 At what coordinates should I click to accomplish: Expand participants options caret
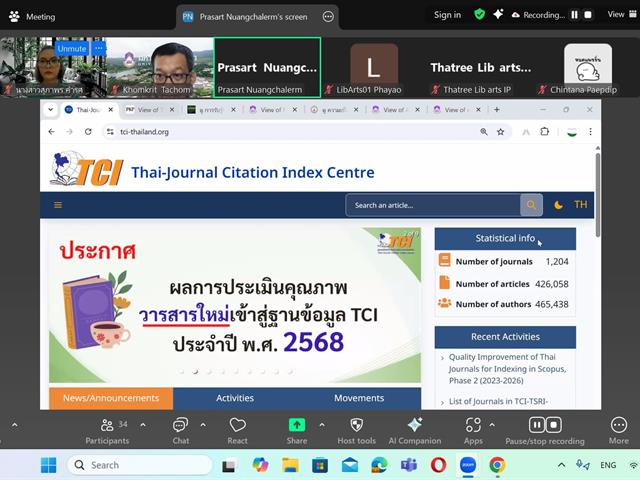pos(143,425)
